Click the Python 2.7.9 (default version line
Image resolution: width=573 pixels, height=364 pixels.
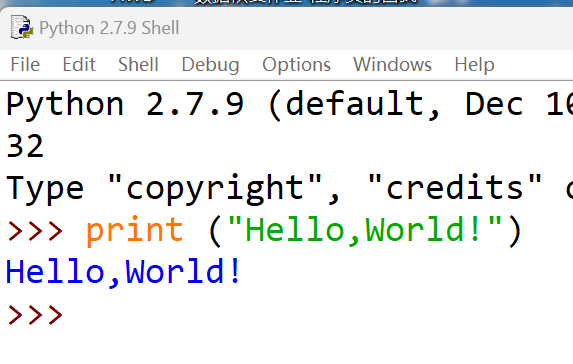(289, 105)
